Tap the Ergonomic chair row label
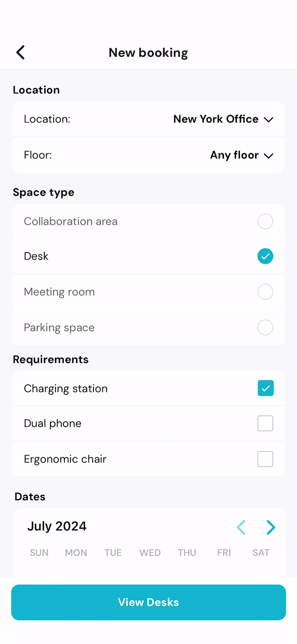 click(65, 459)
